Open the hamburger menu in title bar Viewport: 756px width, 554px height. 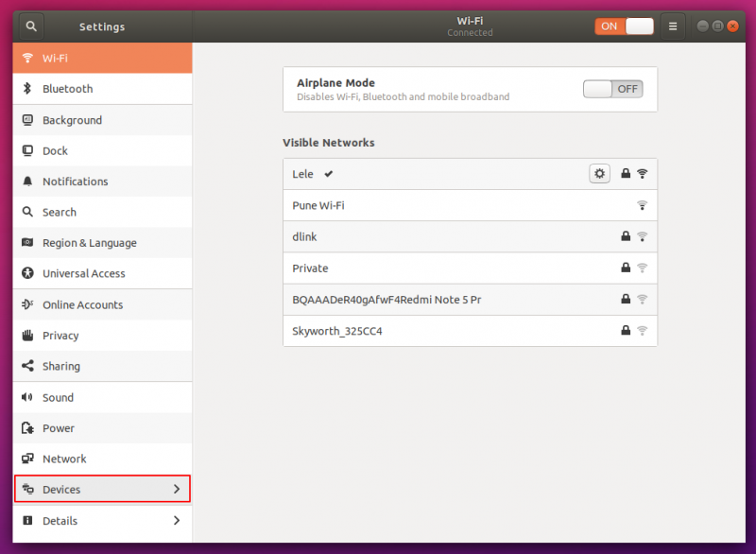(x=673, y=26)
